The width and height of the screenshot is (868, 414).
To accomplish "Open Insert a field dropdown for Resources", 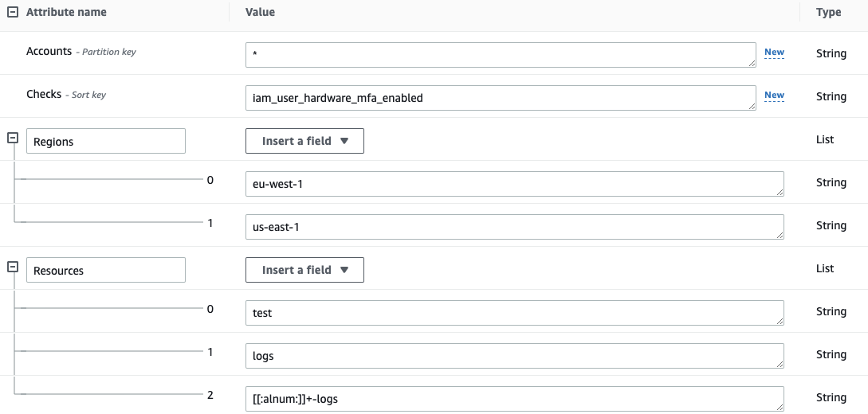I will click(304, 270).
